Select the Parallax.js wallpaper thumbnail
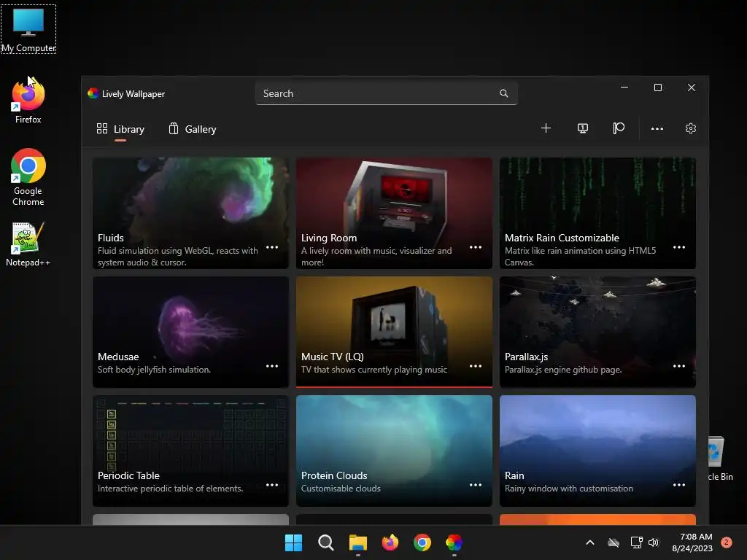Viewport: 747px width, 560px height. click(x=597, y=332)
